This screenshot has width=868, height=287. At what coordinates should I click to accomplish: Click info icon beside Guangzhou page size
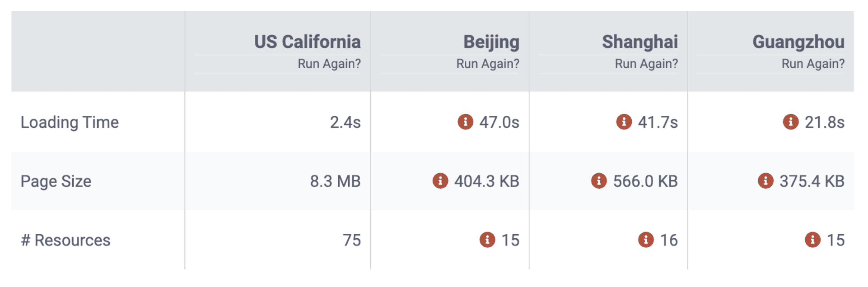coord(765,181)
